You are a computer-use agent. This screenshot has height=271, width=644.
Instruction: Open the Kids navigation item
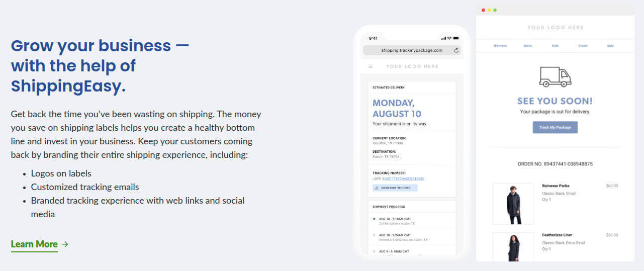[555, 46]
